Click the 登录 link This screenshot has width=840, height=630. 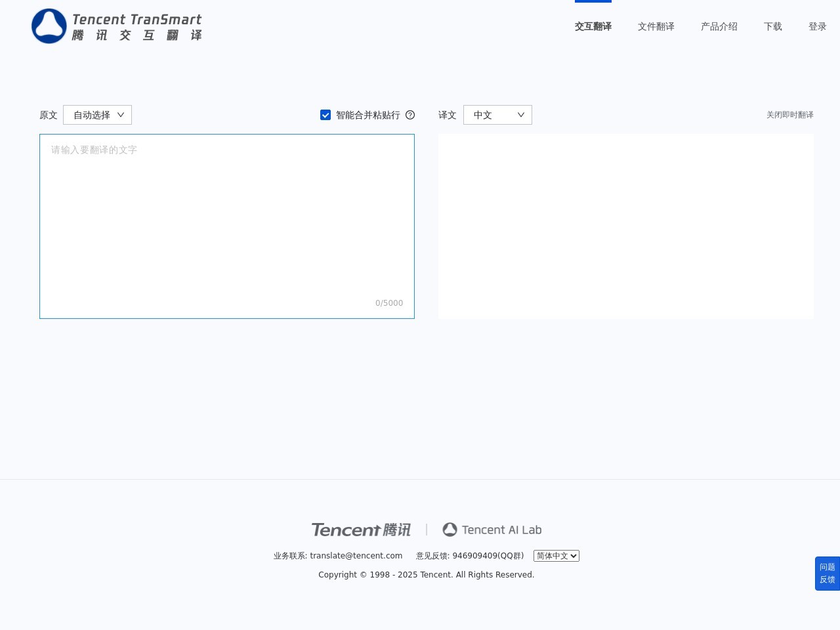818,26
